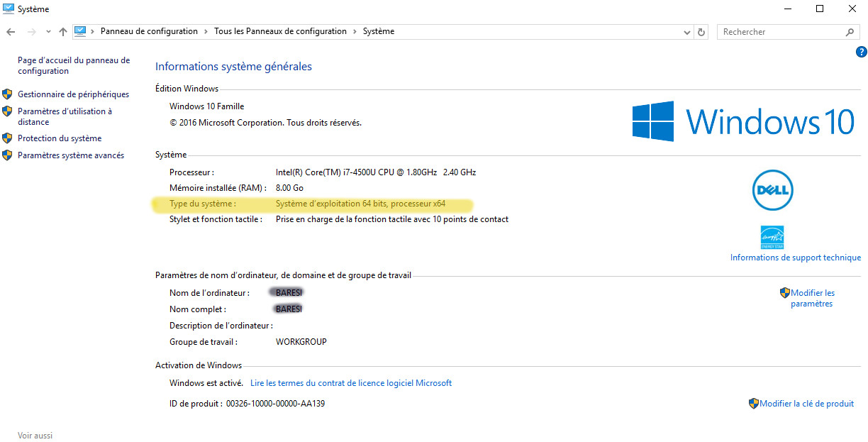
Task: Click the Dell logo
Action: (772, 190)
